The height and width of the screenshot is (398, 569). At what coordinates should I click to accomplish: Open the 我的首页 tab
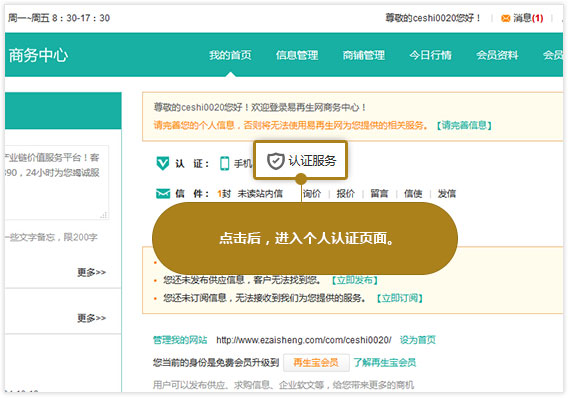[230, 55]
